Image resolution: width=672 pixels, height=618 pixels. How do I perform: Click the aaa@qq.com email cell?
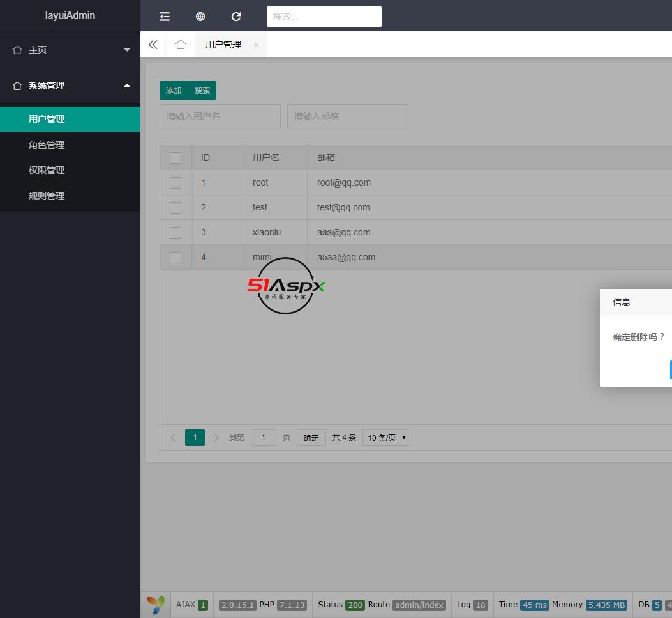[344, 232]
